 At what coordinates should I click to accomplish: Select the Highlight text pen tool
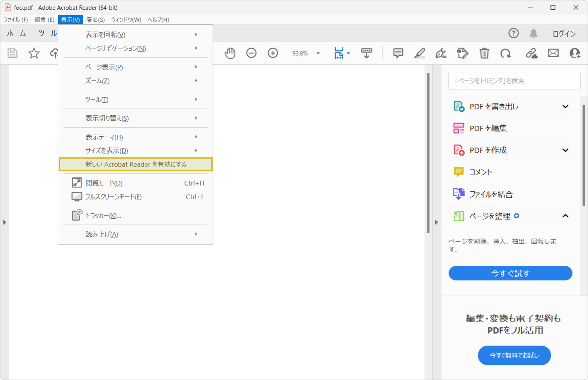coord(420,53)
